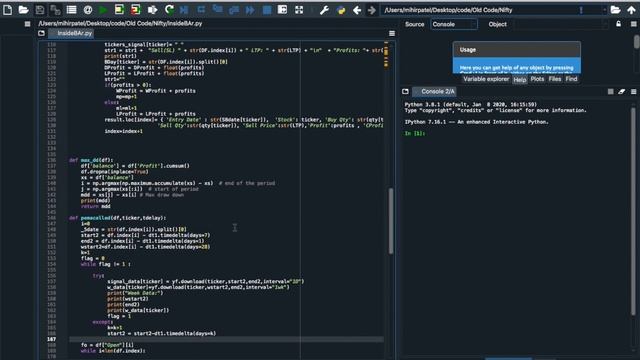This screenshot has height=360, width=640.
Task: Toggle fullscreen mode from the toolbar
Action: (x=299, y=10)
